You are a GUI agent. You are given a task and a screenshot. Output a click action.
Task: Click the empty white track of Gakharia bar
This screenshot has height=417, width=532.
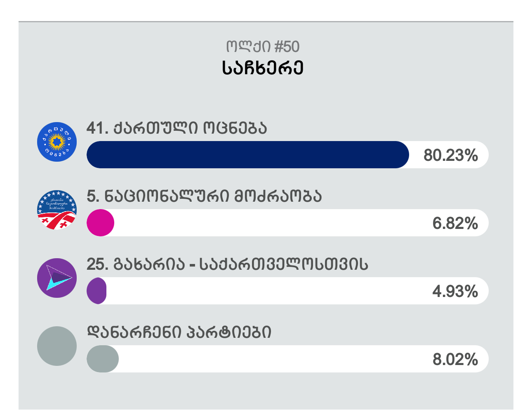click(268, 291)
